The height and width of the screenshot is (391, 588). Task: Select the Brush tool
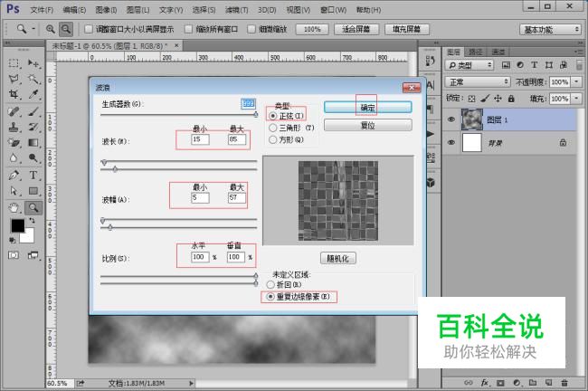33,111
